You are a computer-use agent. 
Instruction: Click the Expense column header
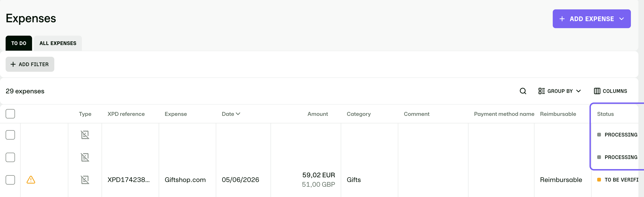coord(176,114)
